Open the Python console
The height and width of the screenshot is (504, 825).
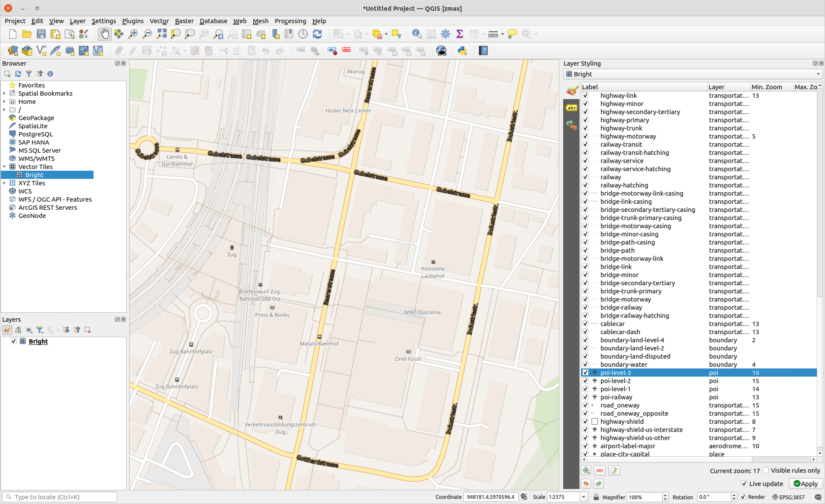pyautogui.click(x=462, y=51)
